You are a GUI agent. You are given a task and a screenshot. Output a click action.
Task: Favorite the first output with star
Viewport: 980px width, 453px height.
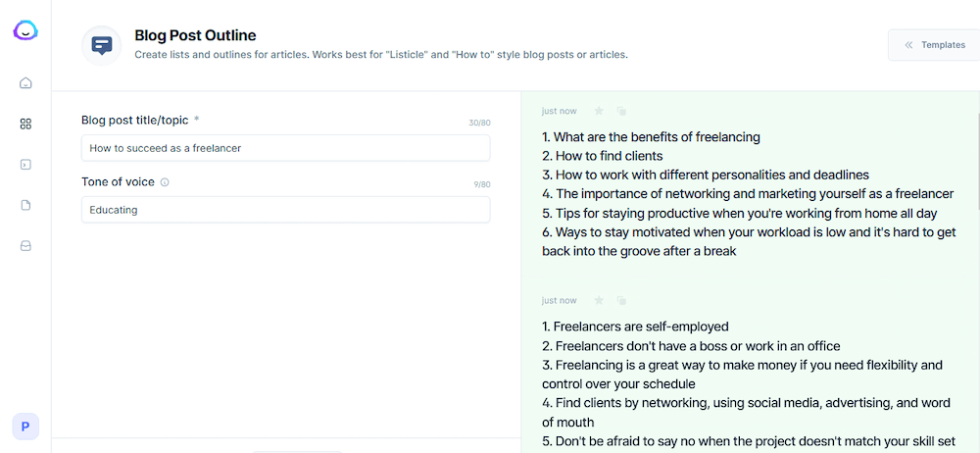(599, 111)
